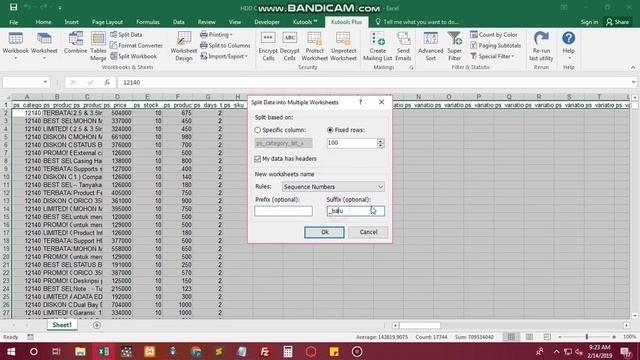Open Super Filter tool
640x360 pixels.
click(454, 47)
